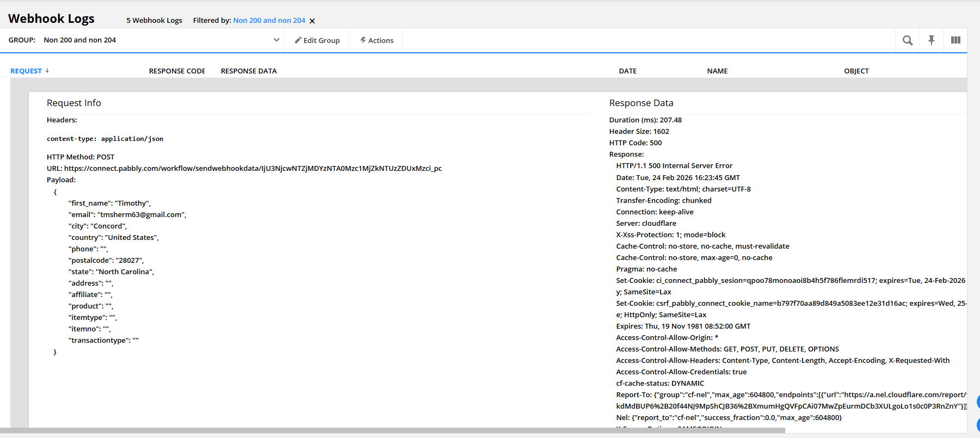Open the Non 200 and non 204 filter link
The height and width of the screenshot is (438, 980).
click(269, 20)
